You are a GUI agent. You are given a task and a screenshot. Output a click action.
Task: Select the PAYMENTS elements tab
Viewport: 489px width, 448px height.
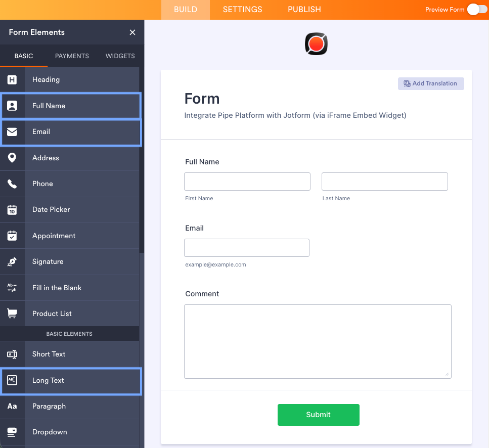(x=72, y=56)
